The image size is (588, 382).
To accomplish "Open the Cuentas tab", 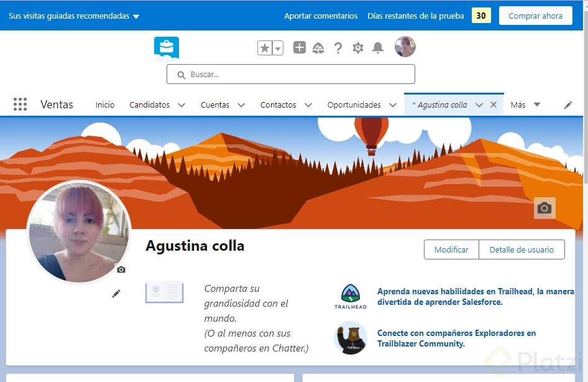I will [215, 105].
